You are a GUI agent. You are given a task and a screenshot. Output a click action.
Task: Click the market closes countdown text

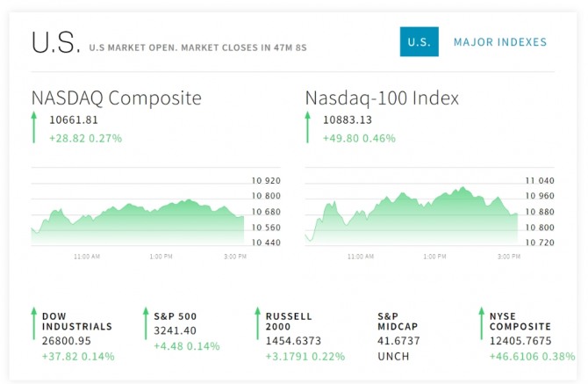point(197,47)
